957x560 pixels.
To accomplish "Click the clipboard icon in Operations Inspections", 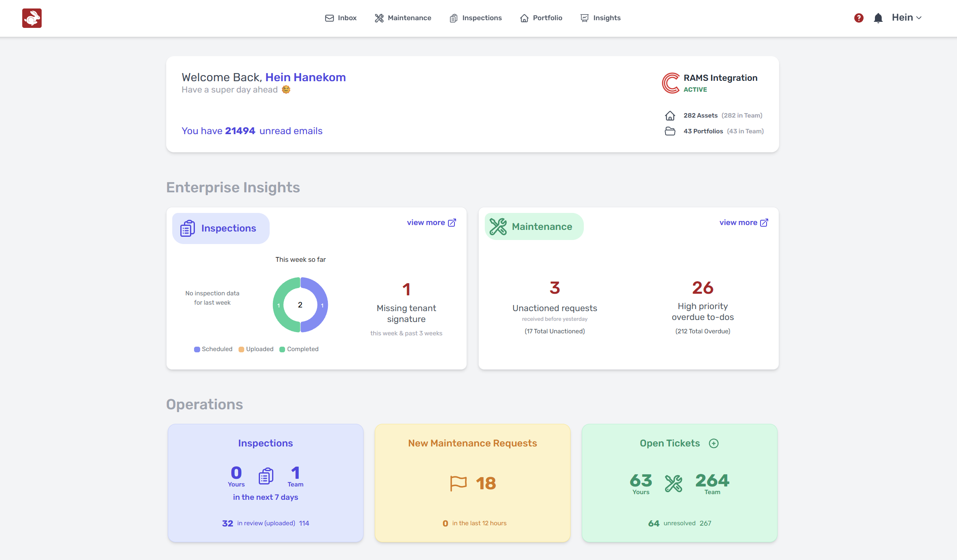I will tap(266, 476).
